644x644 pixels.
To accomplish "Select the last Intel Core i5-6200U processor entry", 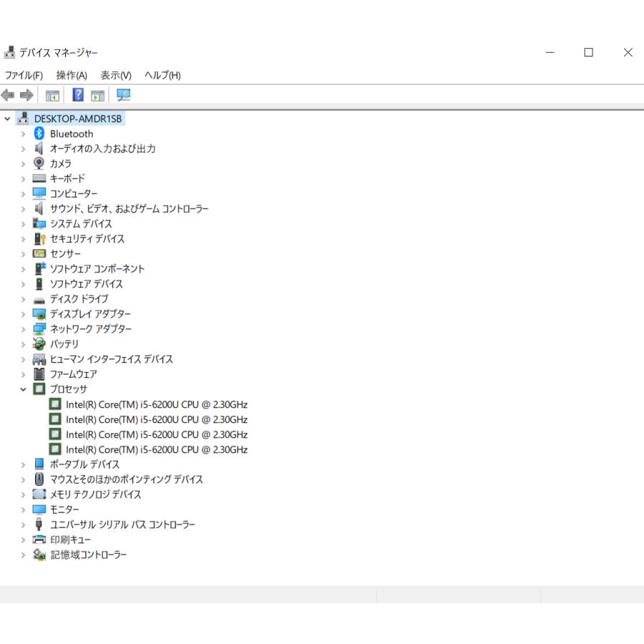I will (x=157, y=449).
